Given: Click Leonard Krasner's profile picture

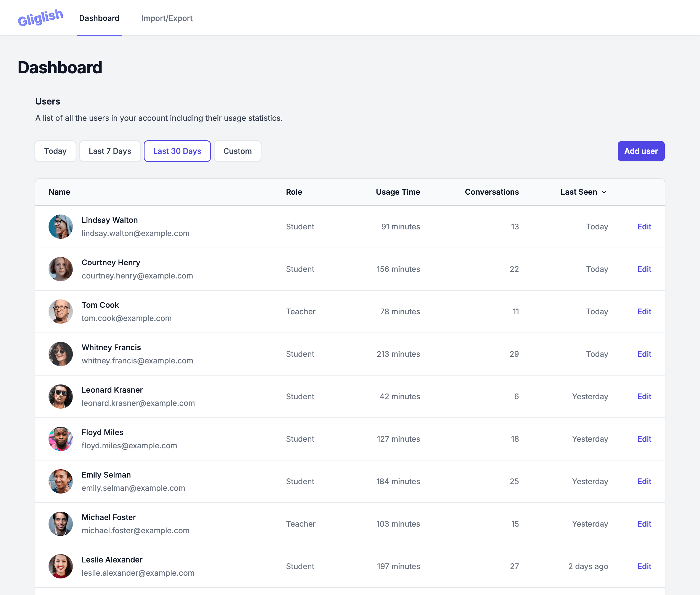Looking at the screenshot, I should [x=60, y=396].
